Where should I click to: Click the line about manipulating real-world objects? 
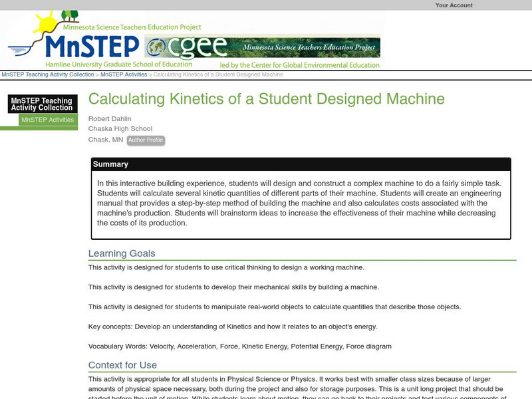tap(275, 307)
